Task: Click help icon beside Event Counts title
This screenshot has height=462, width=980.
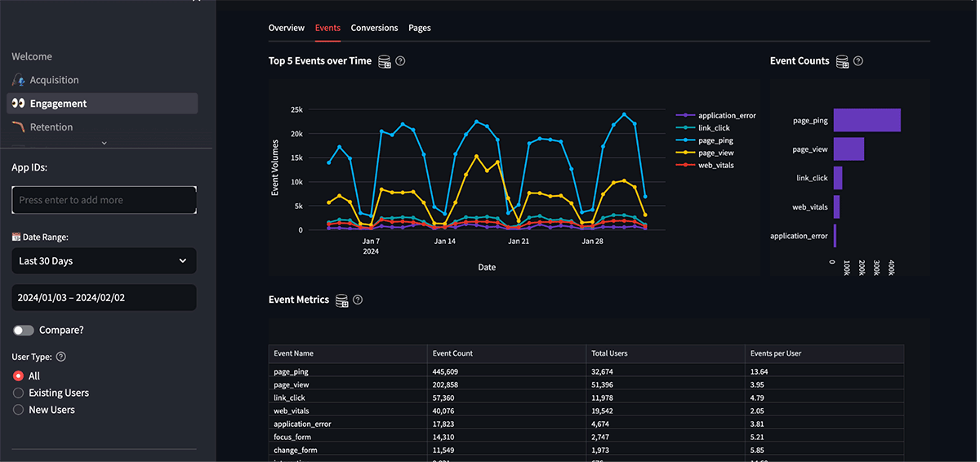Action: coord(857,61)
